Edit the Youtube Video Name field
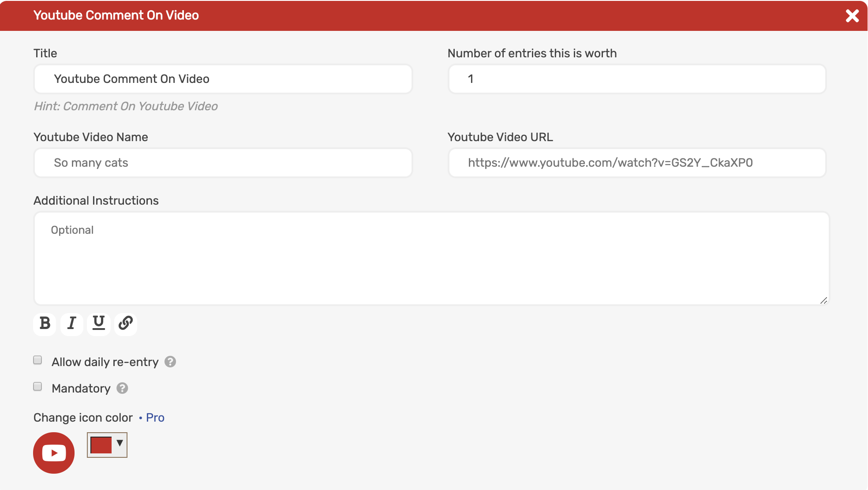 223,163
